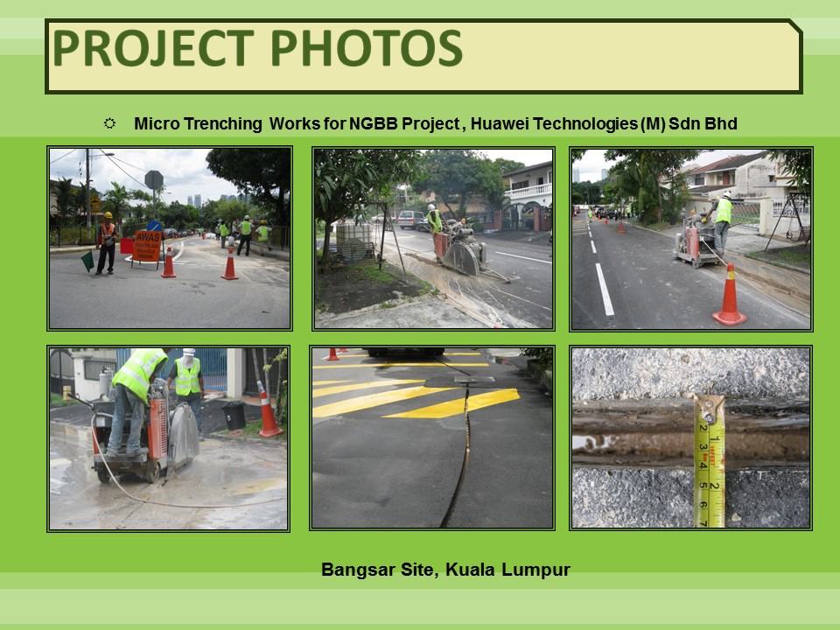Click the circular saw blade in top-middle photo

pos(461,259)
